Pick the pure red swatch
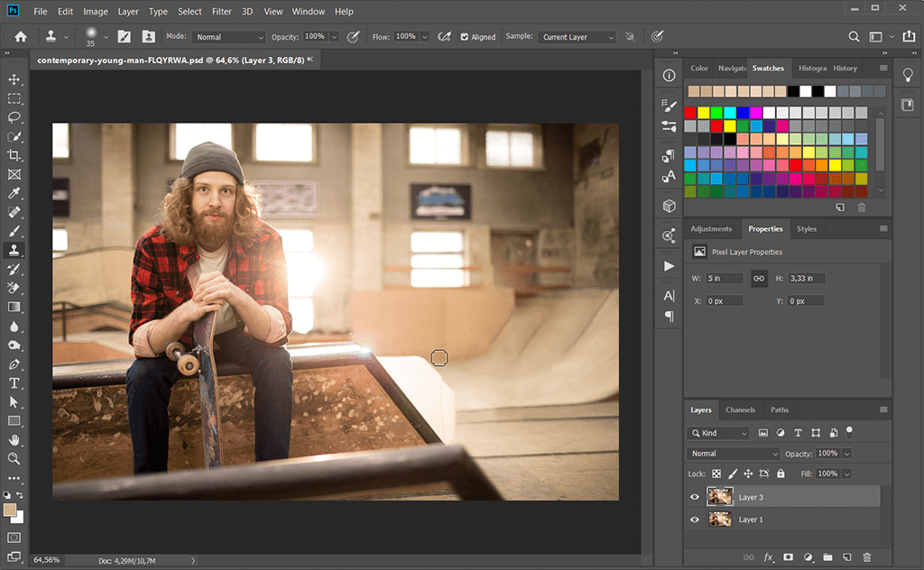 tap(690, 113)
